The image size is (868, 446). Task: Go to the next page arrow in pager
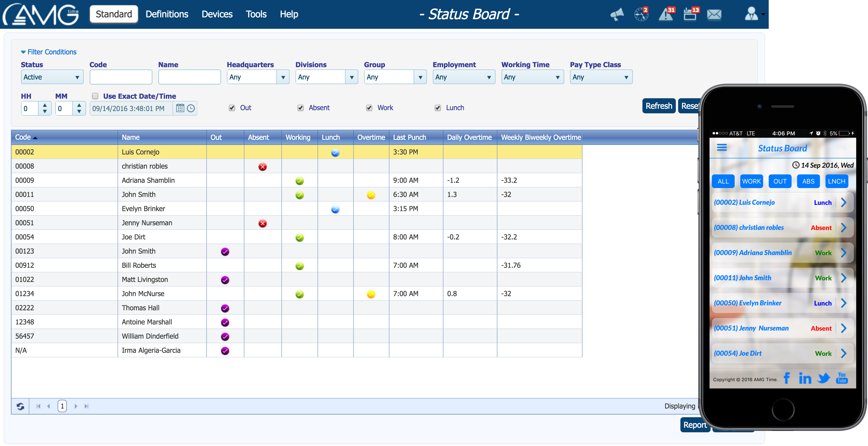76,406
